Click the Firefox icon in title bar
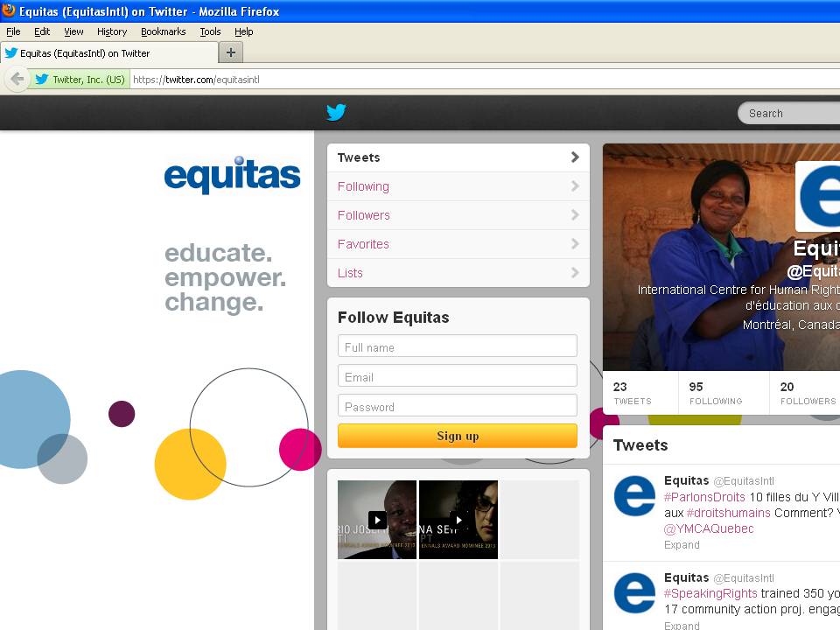 9,10
